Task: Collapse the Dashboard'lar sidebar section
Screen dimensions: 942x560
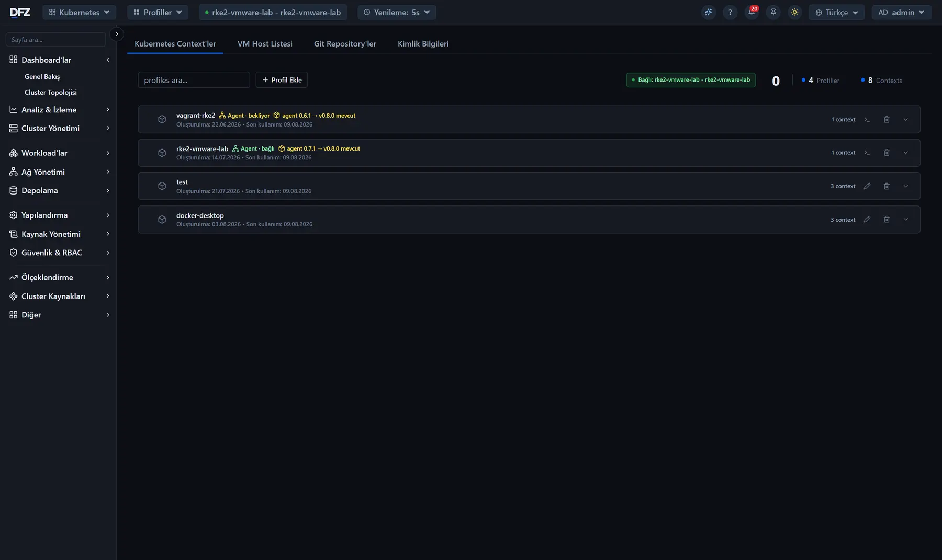Action: [58, 60]
